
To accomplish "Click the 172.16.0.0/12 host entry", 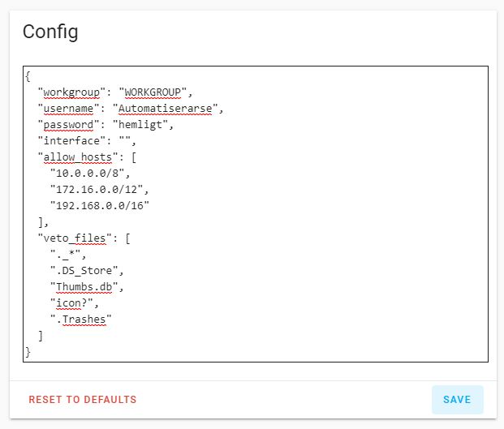I will [x=97, y=189].
